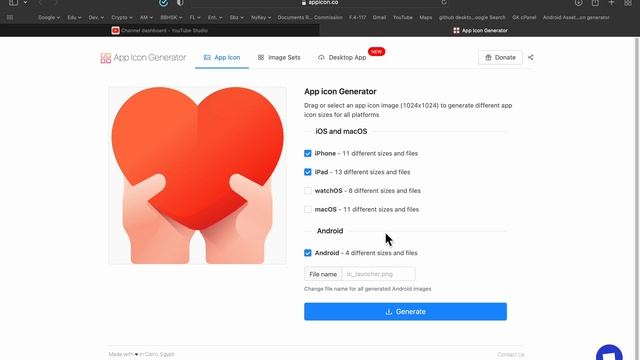Select the App Icon page tab

point(222,58)
